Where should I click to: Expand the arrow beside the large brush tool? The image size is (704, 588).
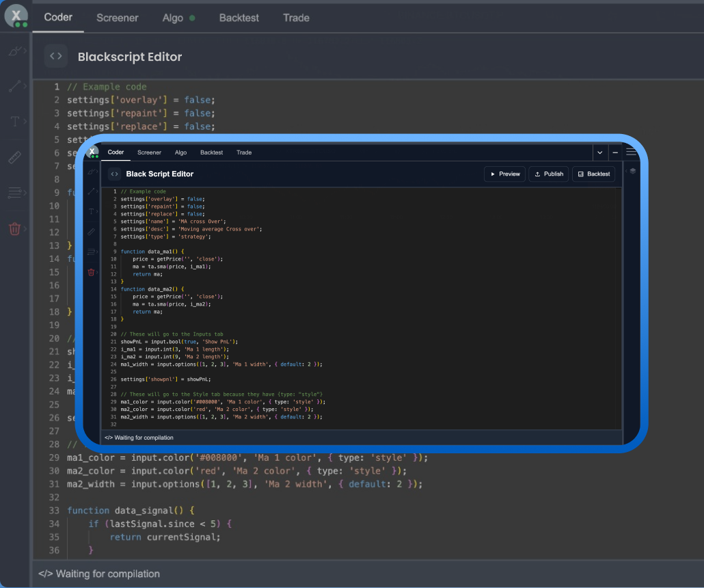click(x=25, y=51)
